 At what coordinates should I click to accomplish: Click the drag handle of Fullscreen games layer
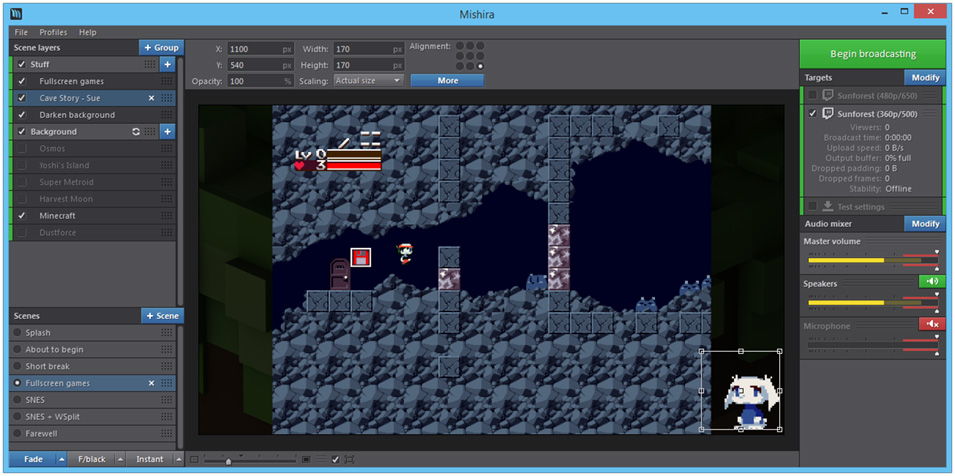166,81
